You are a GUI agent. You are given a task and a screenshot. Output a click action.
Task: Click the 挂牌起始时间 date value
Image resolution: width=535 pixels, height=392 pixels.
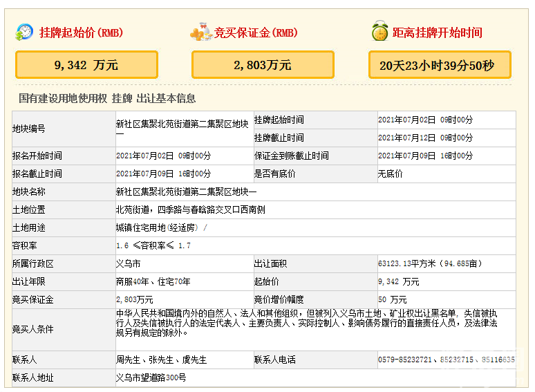click(x=425, y=120)
